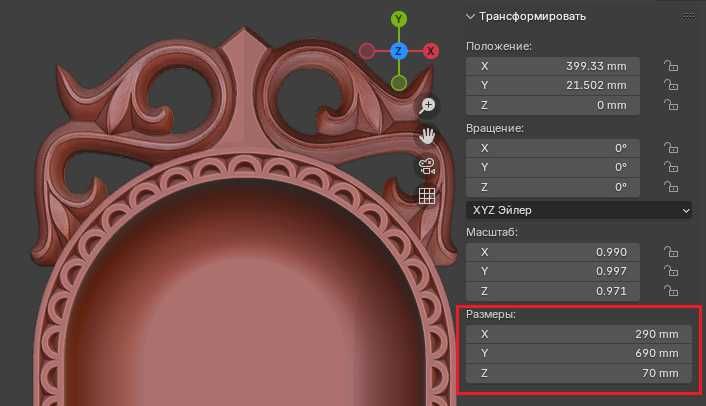Click the red X axis gizmo handle
Viewport: 706px width, 406px height.
(430, 51)
